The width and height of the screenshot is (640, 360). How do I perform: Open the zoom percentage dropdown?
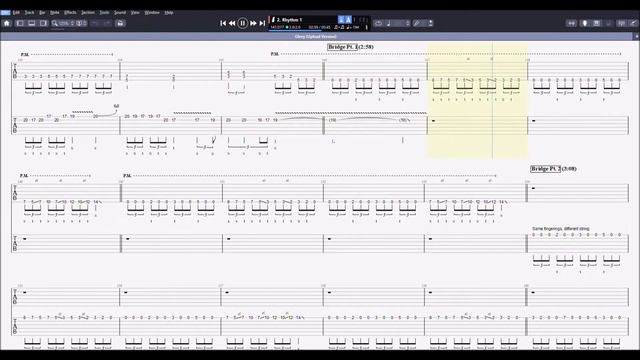click(67, 23)
